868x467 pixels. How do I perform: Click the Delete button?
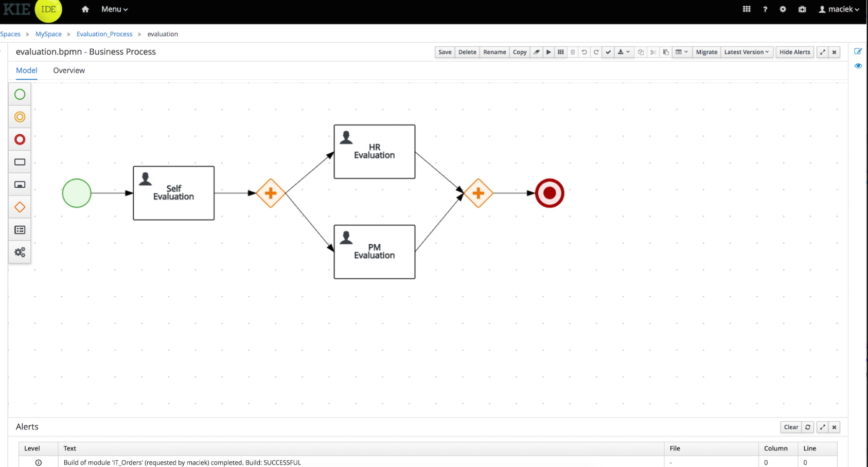(x=467, y=52)
